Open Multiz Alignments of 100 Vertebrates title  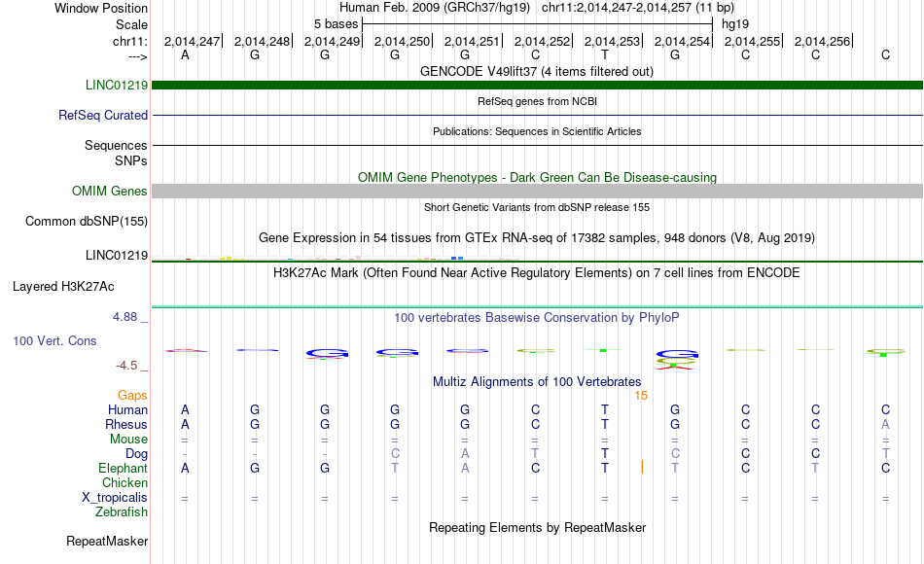click(x=537, y=381)
